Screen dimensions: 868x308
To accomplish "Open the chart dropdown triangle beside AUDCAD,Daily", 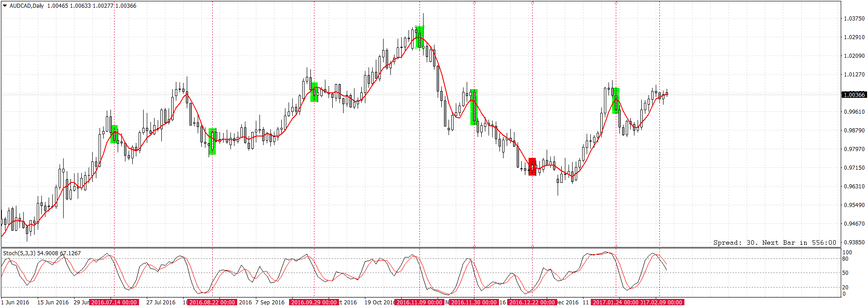I will pos(5,6).
